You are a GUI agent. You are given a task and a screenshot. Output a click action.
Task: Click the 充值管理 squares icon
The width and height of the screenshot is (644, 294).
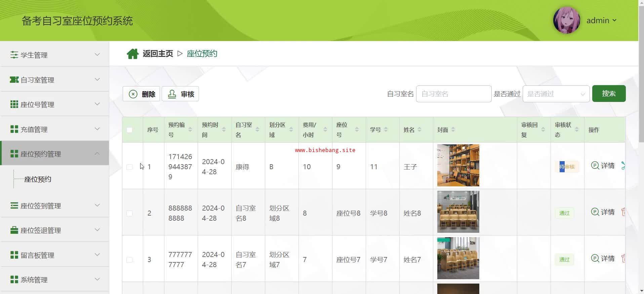tap(14, 129)
